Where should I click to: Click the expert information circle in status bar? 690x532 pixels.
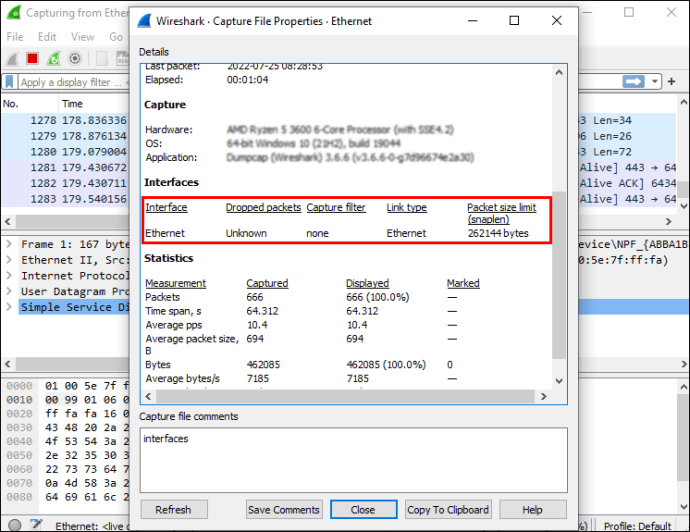pyautogui.click(x=15, y=525)
